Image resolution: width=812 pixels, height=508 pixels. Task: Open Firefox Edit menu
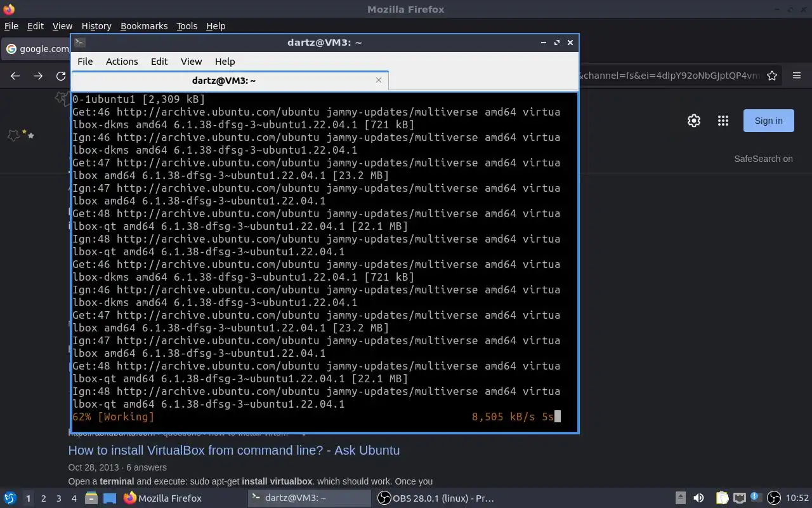(36, 26)
